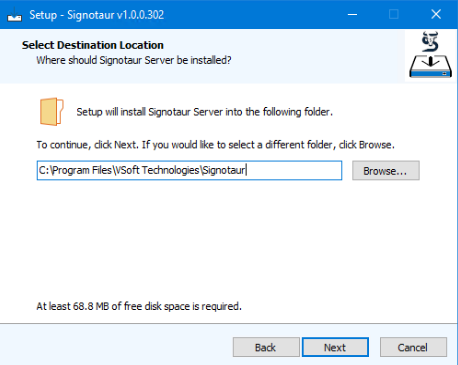Screen dimensions: 458x365
Task: Click the Signotaur installer logo icon
Action: (x=430, y=55)
